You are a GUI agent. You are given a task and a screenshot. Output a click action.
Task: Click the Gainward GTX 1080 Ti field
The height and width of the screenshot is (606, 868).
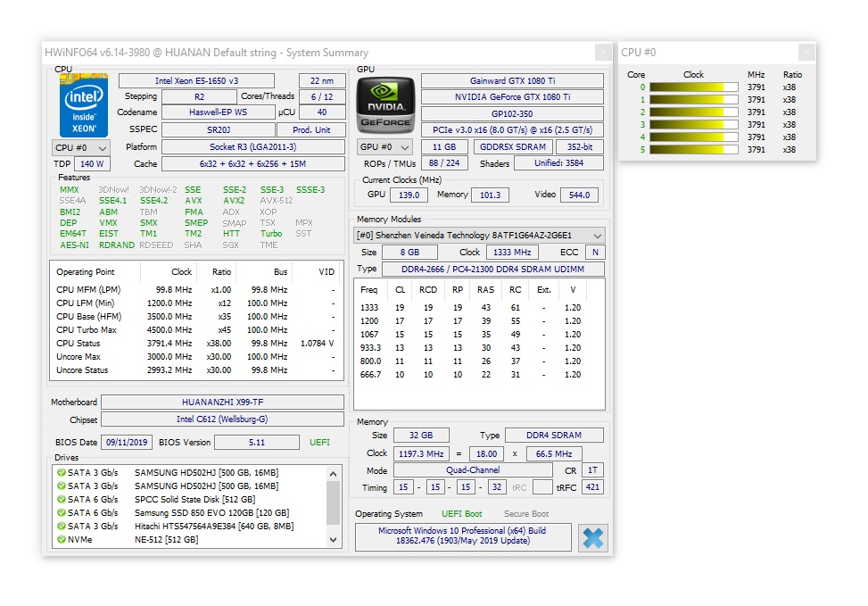coord(512,81)
